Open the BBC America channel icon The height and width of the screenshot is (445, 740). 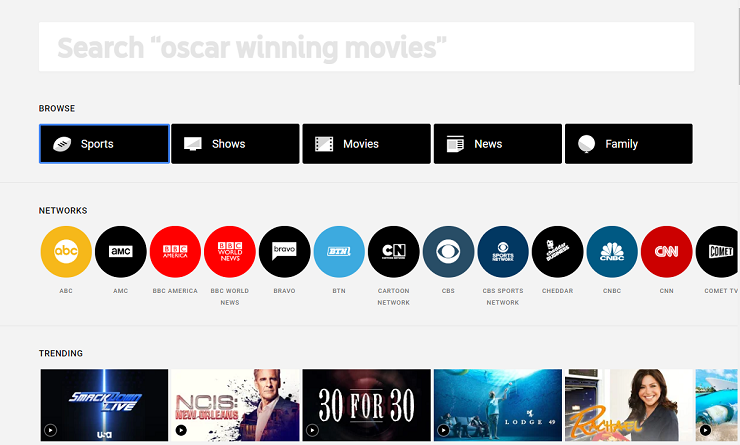tap(175, 252)
